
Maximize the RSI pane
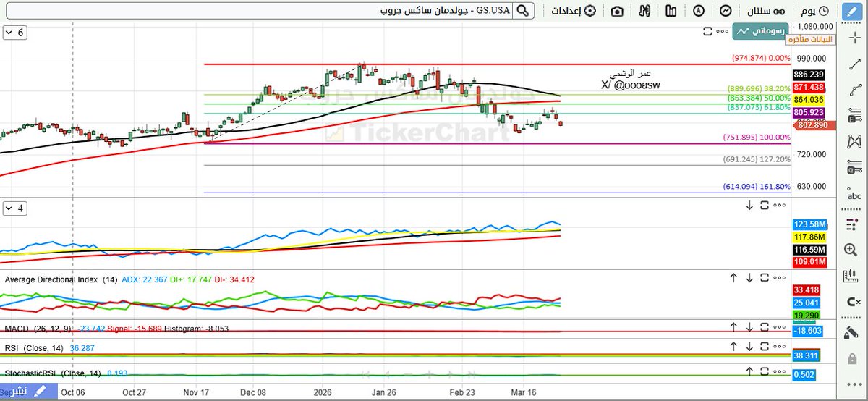point(764,347)
